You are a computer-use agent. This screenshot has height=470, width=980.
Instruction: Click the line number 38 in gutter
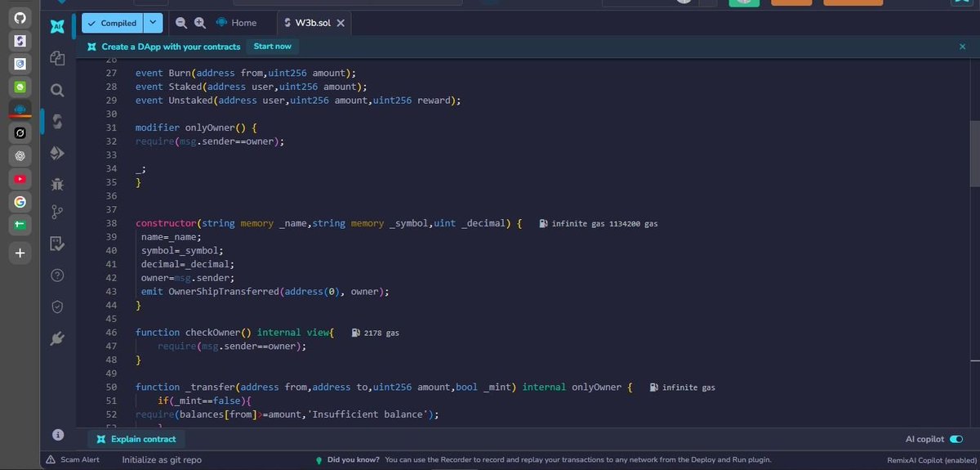click(112, 223)
